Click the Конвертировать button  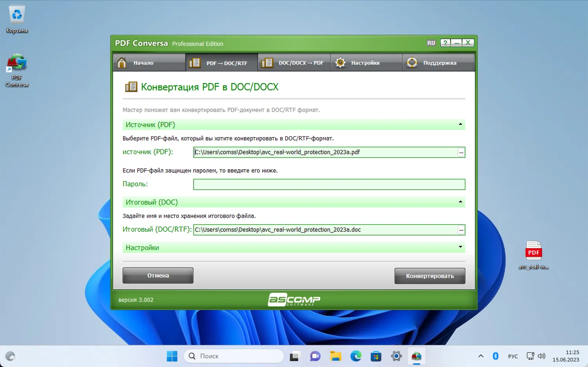click(430, 276)
